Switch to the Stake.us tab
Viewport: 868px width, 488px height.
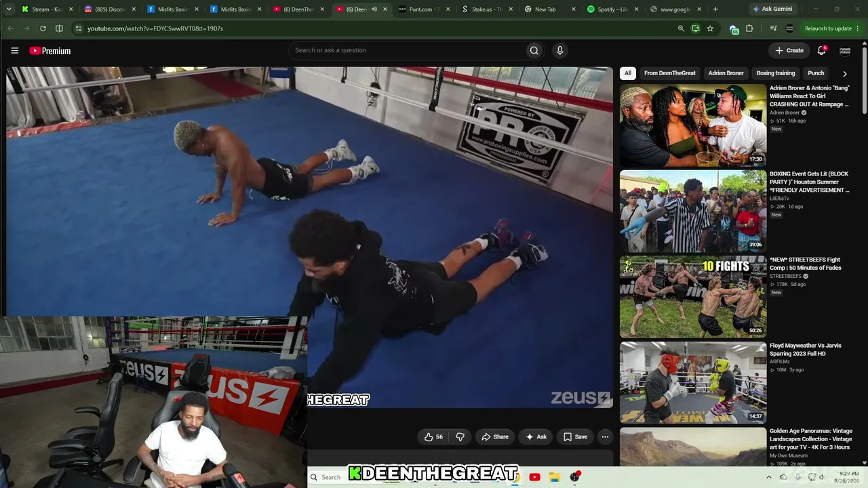click(486, 9)
